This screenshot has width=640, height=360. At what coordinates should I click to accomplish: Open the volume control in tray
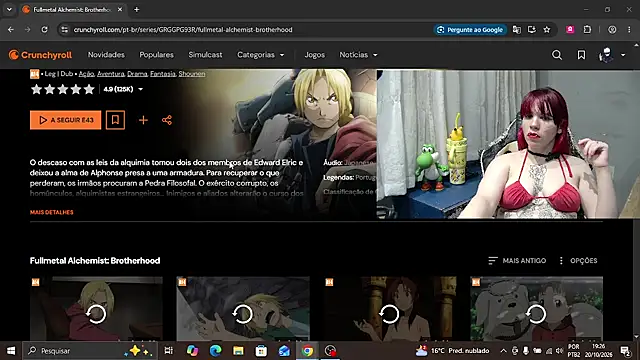[560, 351]
